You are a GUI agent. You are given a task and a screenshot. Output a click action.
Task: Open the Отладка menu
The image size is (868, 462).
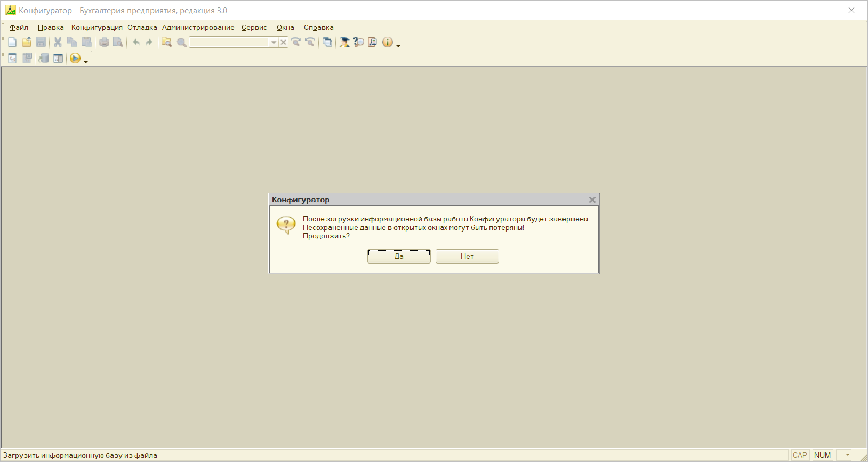pos(142,28)
